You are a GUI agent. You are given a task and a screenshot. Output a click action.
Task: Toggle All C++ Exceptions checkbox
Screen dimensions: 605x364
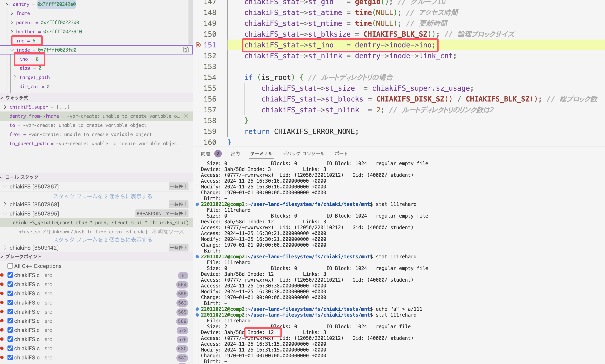[10, 266]
